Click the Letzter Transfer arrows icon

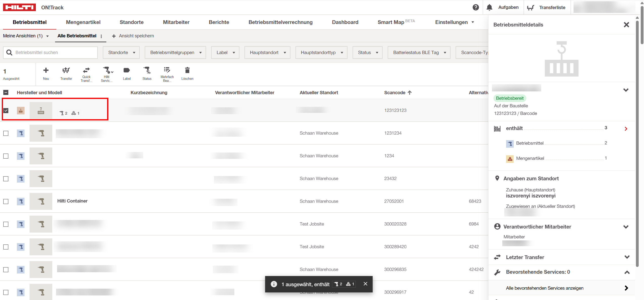coord(497,257)
